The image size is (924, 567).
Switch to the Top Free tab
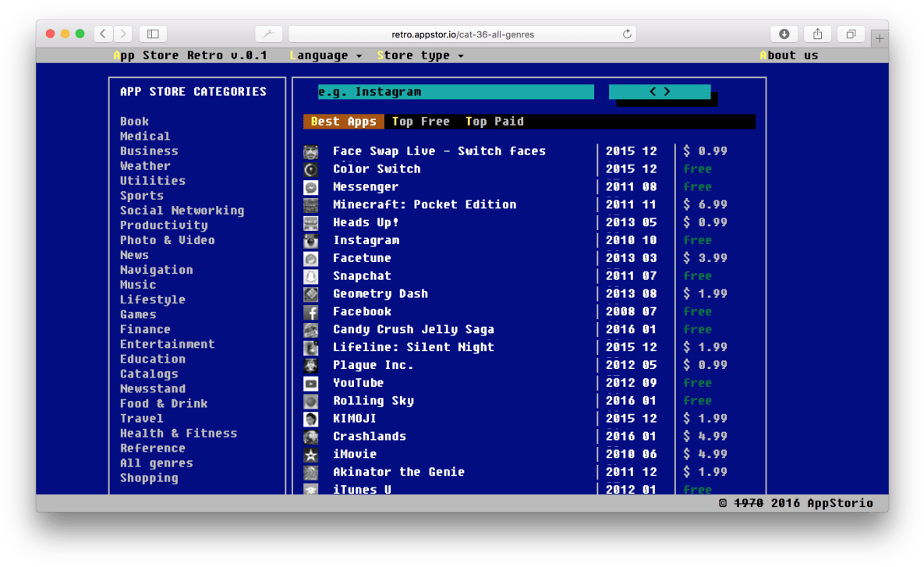[x=421, y=122]
